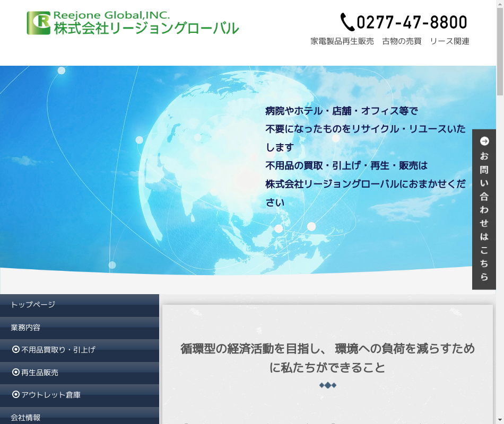This screenshot has width=504, height=424.
Task: Click the 家電製品再生販売 tagline text
Action: pyautogui.click(x=342, y=41)
